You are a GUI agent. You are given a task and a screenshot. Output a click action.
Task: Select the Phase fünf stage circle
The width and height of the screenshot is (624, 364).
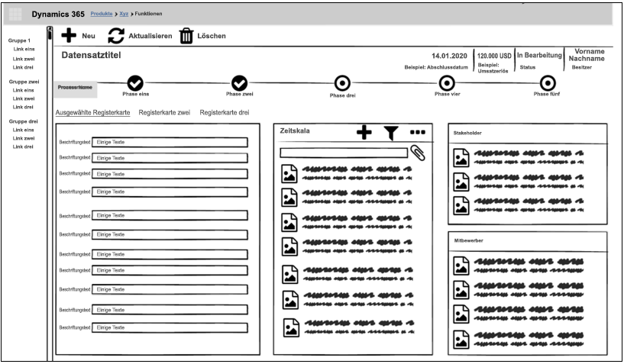click(x=547, y=83)
